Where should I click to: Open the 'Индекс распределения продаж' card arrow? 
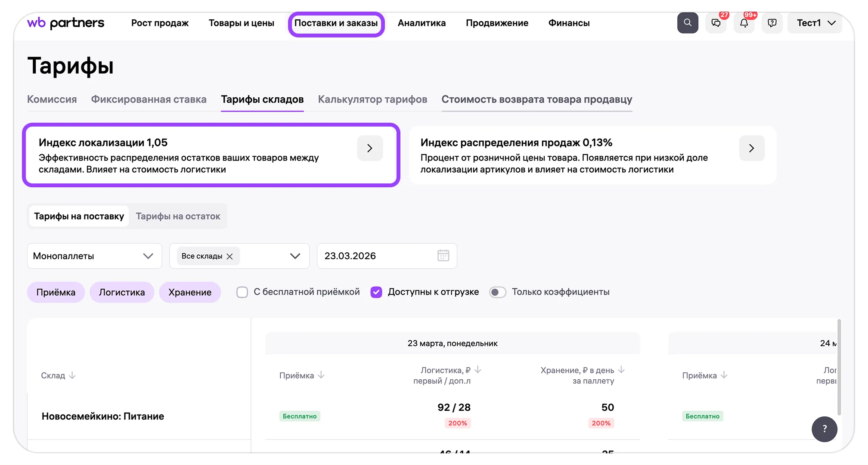click(751, 148)
